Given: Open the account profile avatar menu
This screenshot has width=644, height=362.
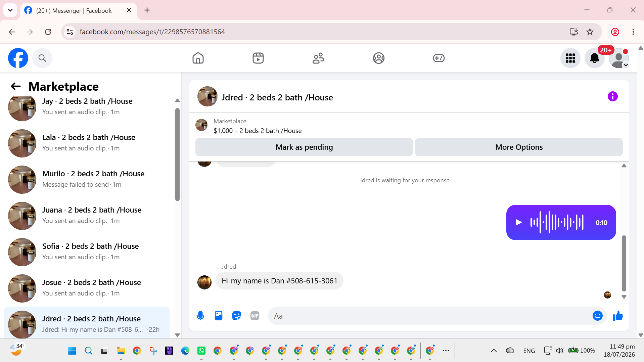Looking at the screenshot, I should coord(619,58).
